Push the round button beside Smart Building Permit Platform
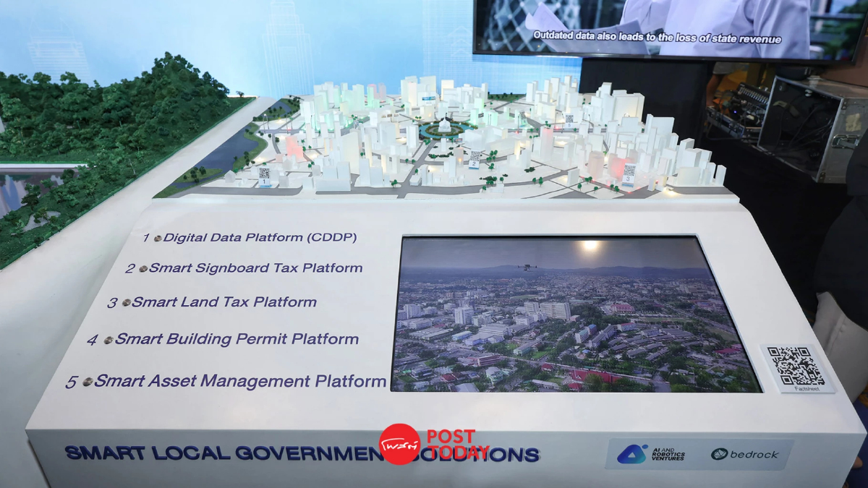 pyautogui.click(x=109, y=340)
